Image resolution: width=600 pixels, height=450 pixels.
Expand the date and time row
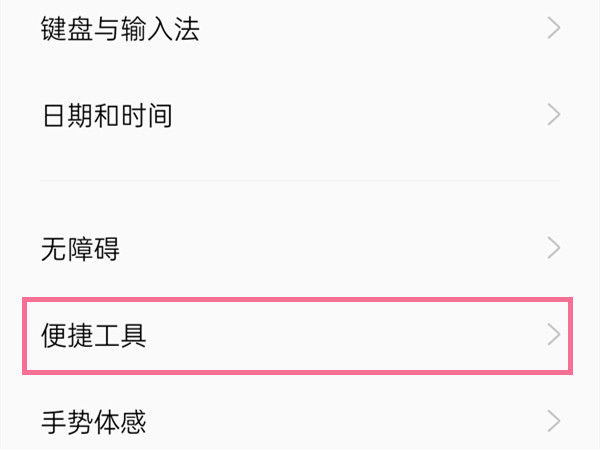(300, 115)
